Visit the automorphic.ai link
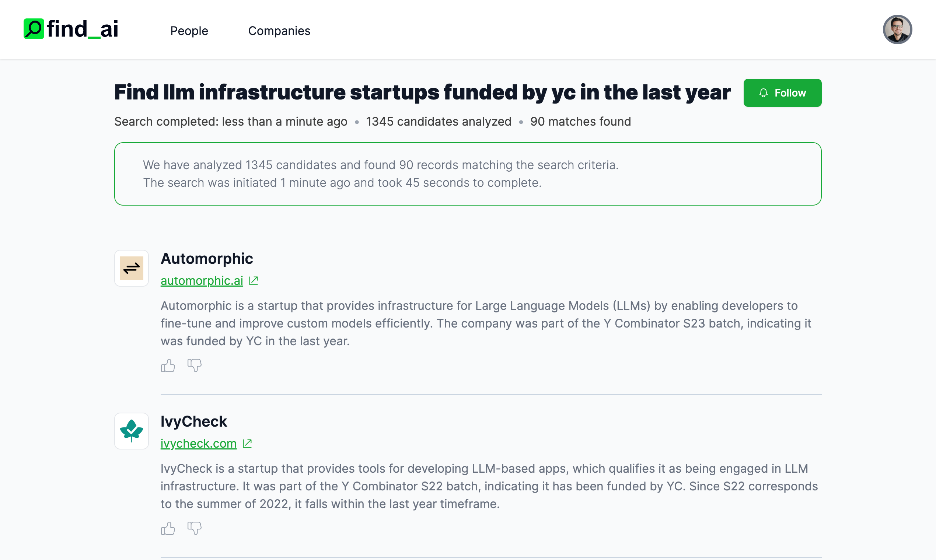Screen dimensions: 936x560 pyautogui.click(x=202, y=281)
